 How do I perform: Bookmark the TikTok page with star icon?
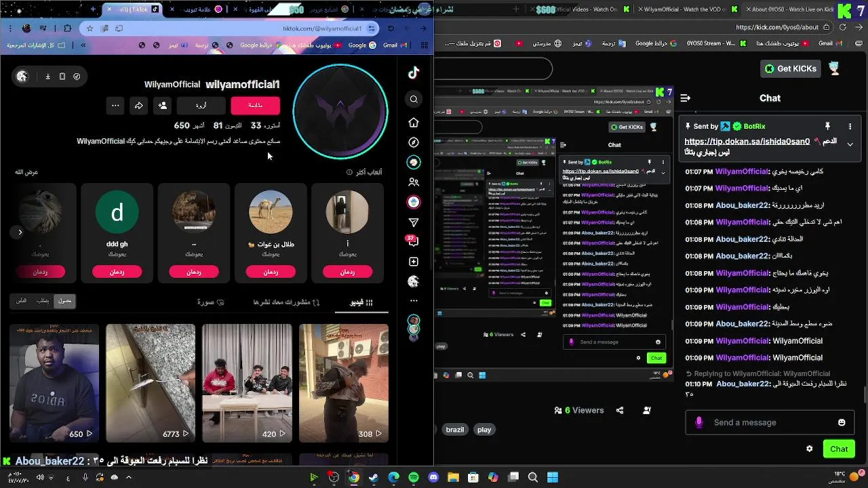coord(90,28)
